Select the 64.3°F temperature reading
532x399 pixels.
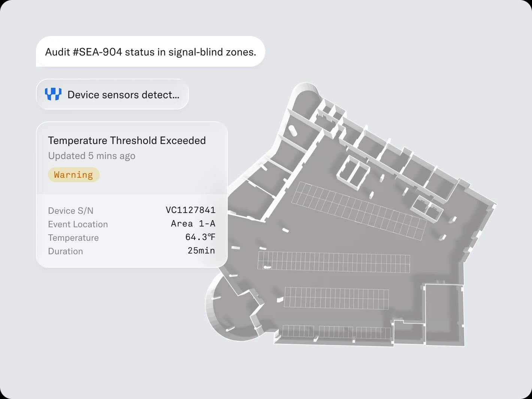(x=200, y=237)
